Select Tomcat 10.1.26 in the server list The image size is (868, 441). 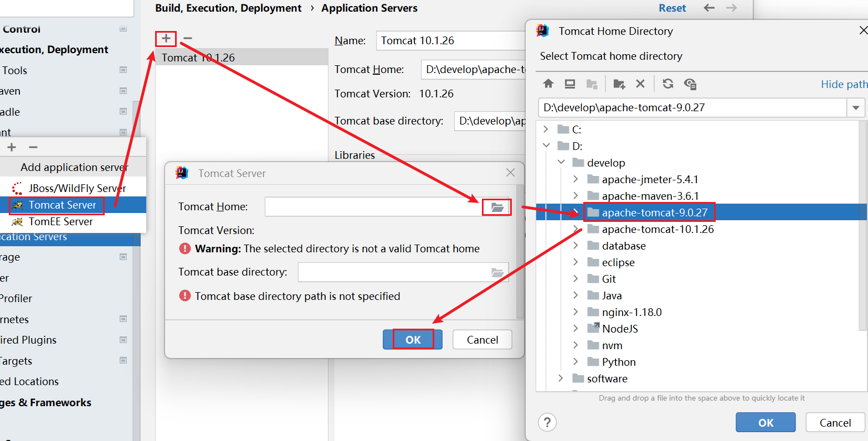[x=242, y=58]
